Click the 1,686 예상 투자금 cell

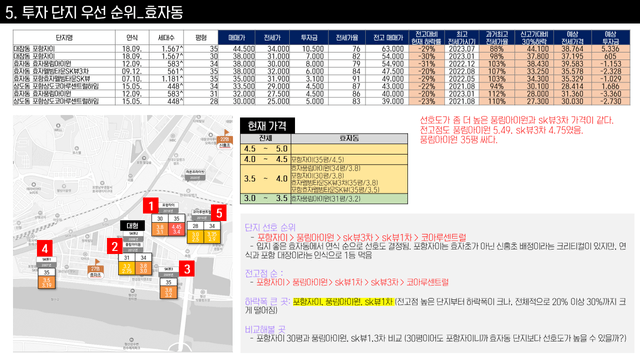[x=610, y=86]
